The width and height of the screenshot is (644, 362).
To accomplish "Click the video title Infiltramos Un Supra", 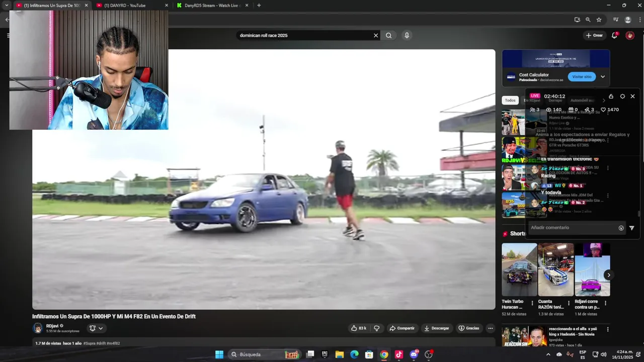I will (x=114, y=316).
